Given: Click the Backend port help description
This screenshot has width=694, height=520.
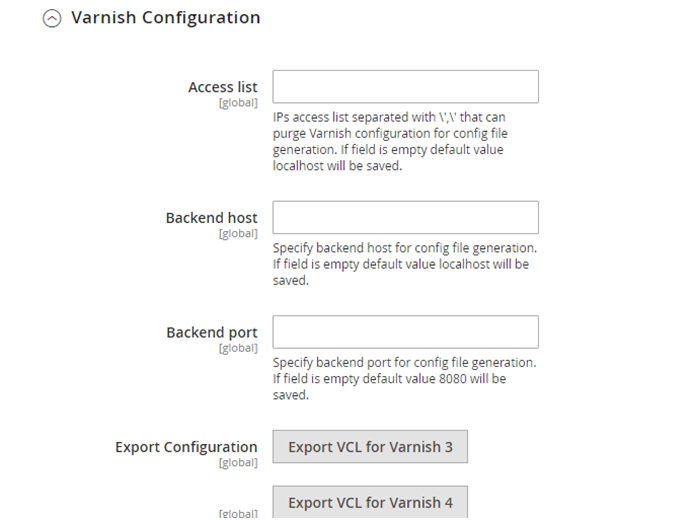Looking at the screenshot, I should pyautogui.click(x=403, y=379).
